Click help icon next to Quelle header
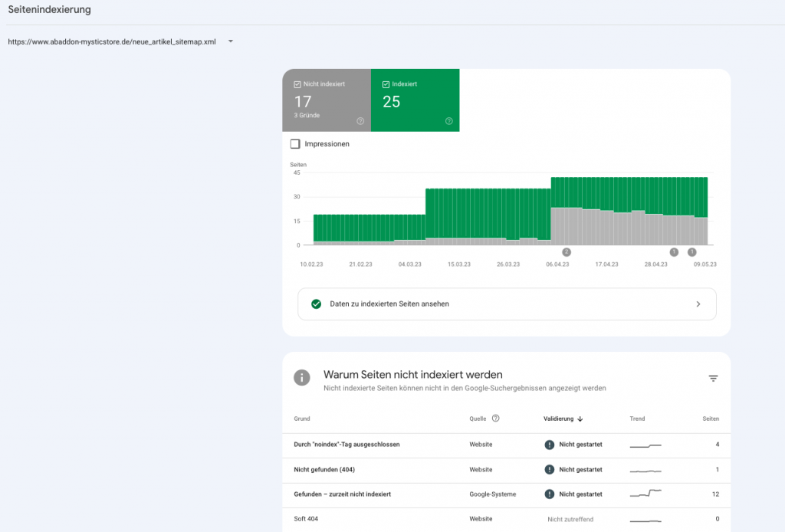Image resolution: width=785 pixels, height=532 pixels. tap(495, 419)
